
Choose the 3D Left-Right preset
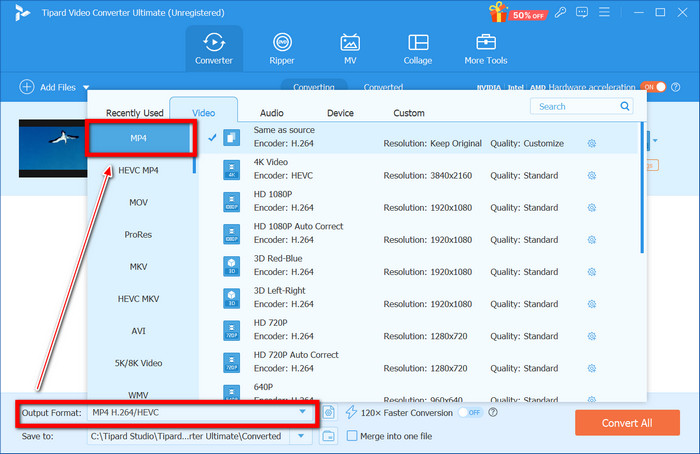click(420, 298)
